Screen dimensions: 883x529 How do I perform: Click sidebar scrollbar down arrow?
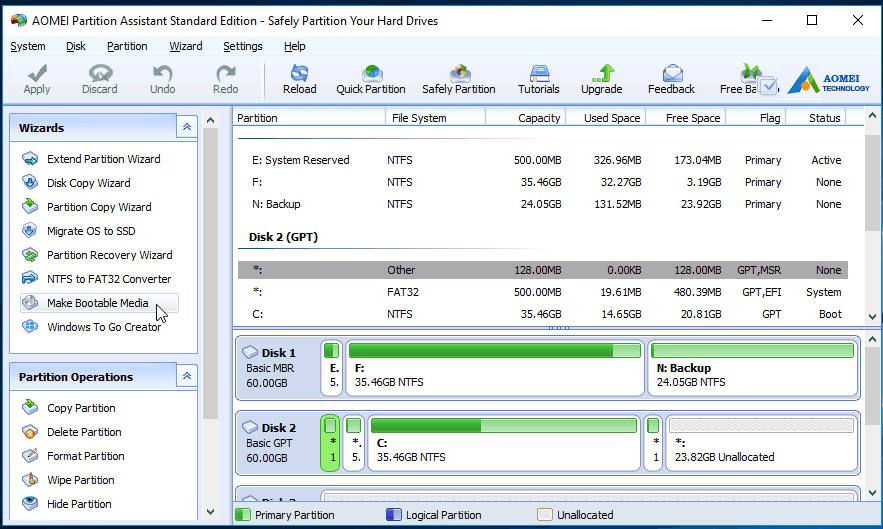(x=211, y=512)
